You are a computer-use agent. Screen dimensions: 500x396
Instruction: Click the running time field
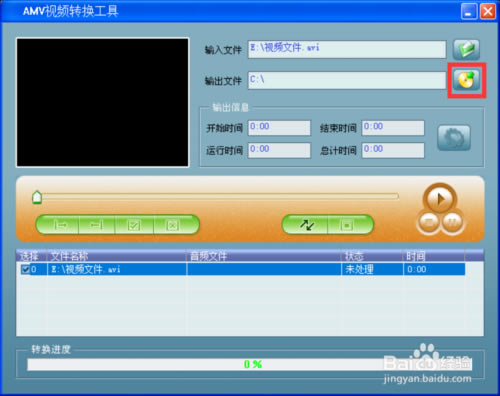[x=279, y=150]
